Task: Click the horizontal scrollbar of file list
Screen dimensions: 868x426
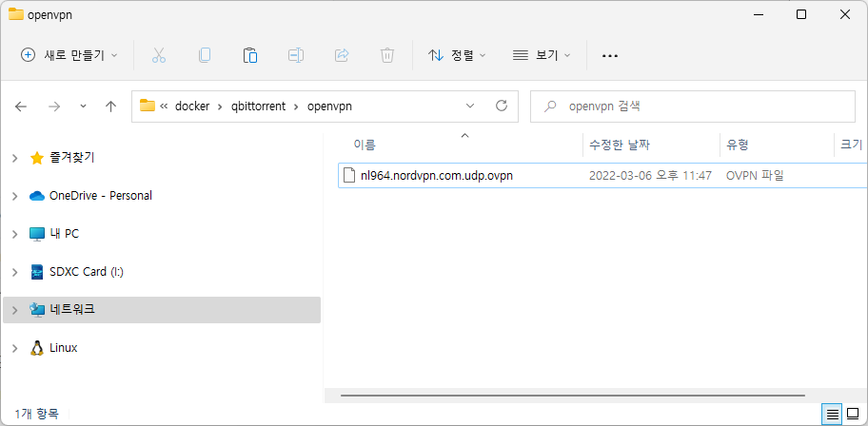Action: [572, 396]
